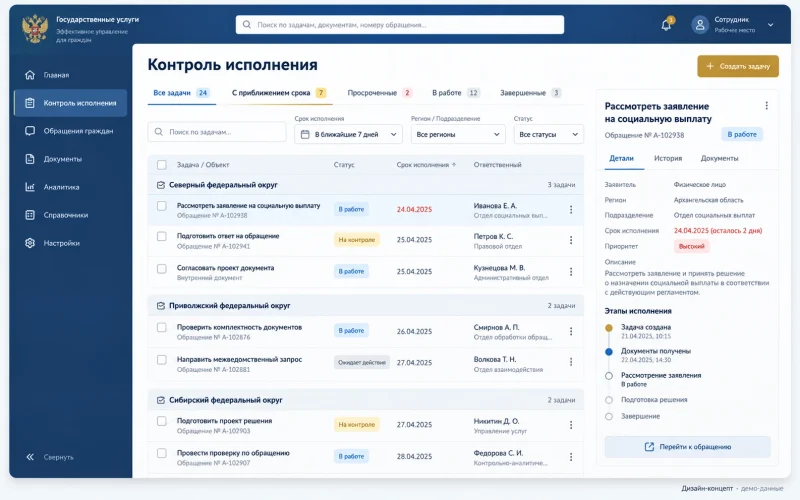
Task: Open row menu for Иванова Е. А. task
Action: [x=571, y=210]
